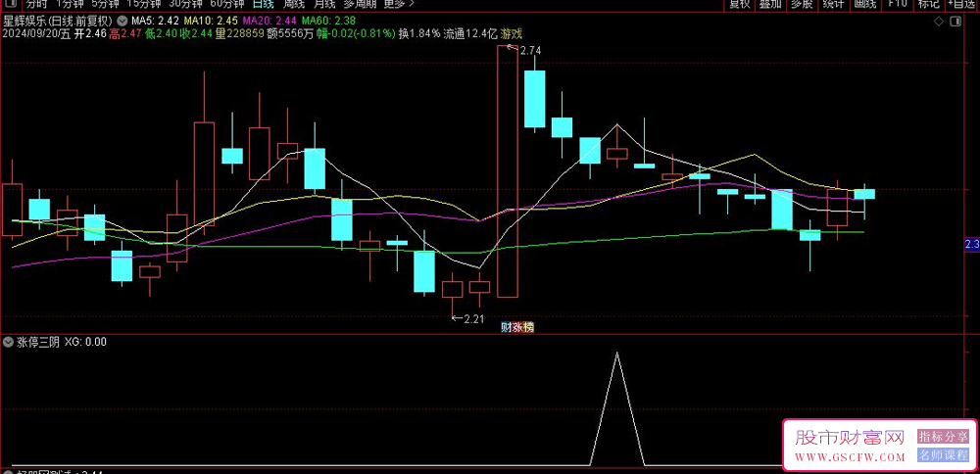Image resolution: width=980 pixels, height=474 pixels.
Task: Expand dropdown next to 星辉娱乐 title
Action: point(122,20)
